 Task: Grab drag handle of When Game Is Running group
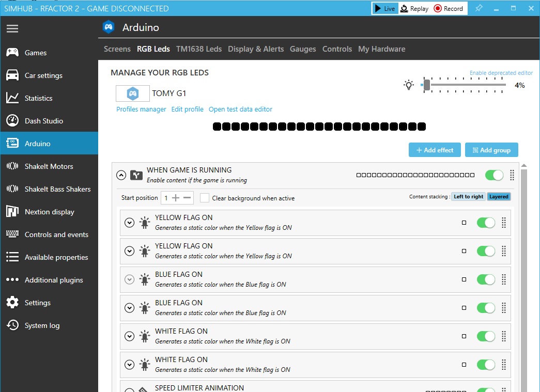coord(512,175)
